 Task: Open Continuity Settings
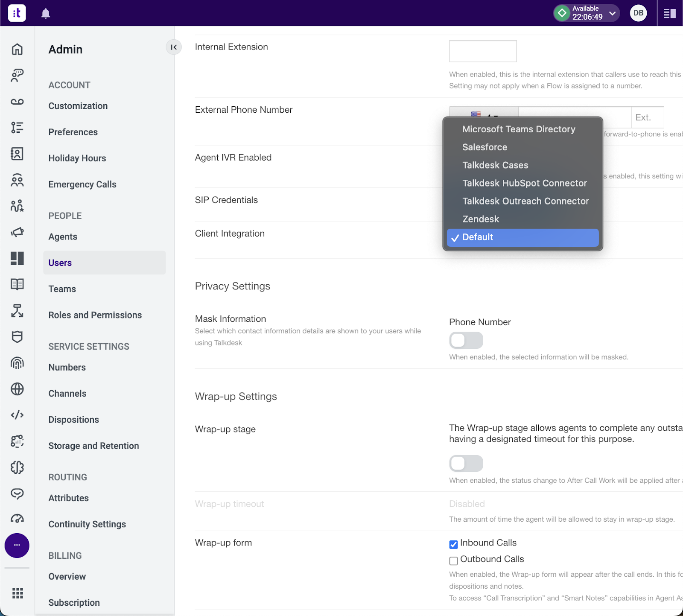(87, 524)
